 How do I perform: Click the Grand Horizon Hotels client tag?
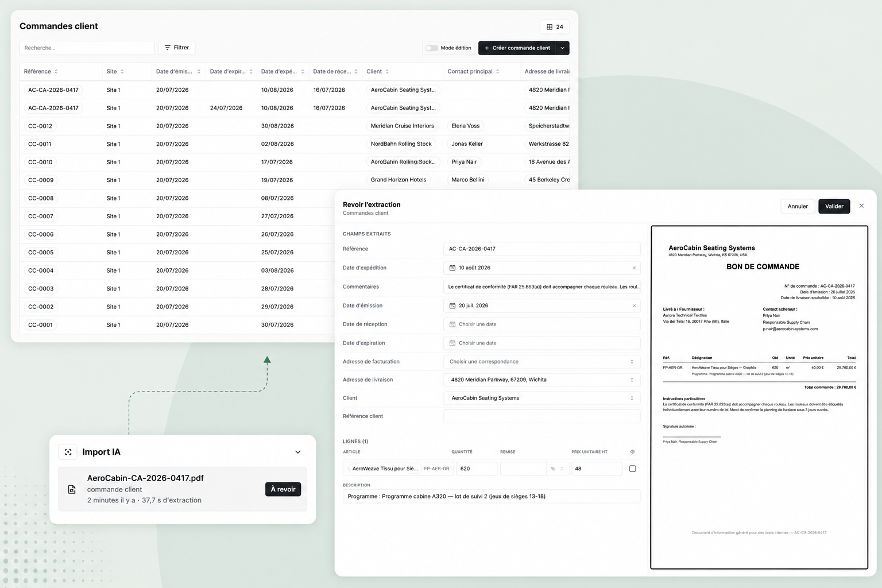[399, 180]
